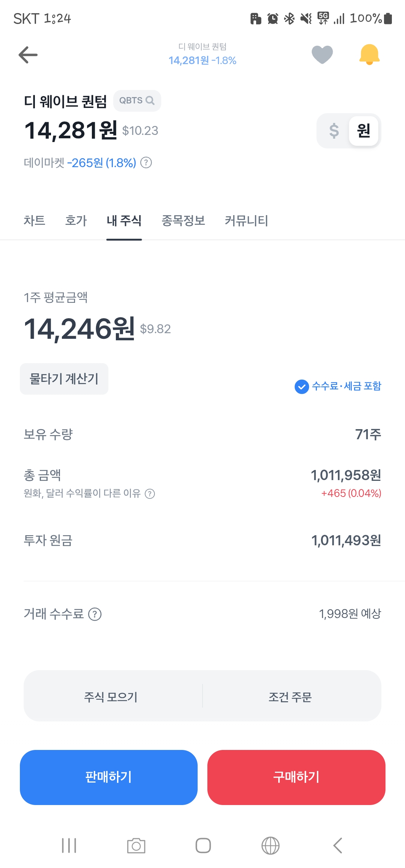Image resolution: width=405 pixels, height=868 pixels.
Task: Switch currency display to dollars ($)
Action: pyautogui.click(x=334, y=131)
